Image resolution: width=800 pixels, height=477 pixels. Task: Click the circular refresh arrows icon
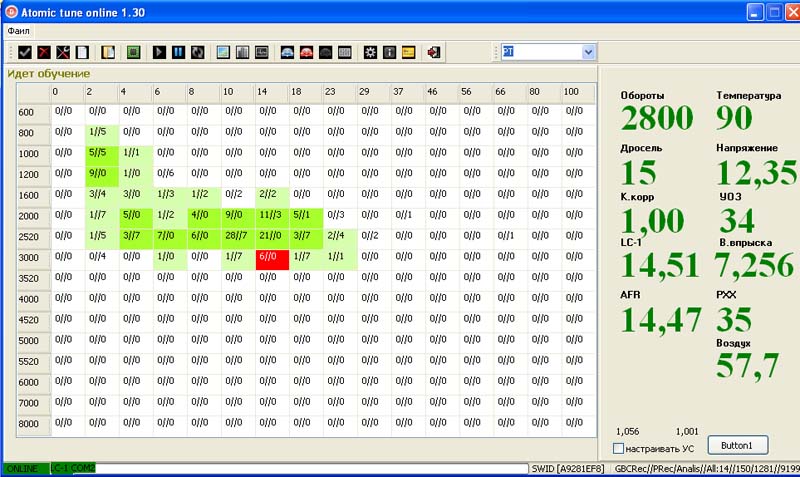coord(197,52)
